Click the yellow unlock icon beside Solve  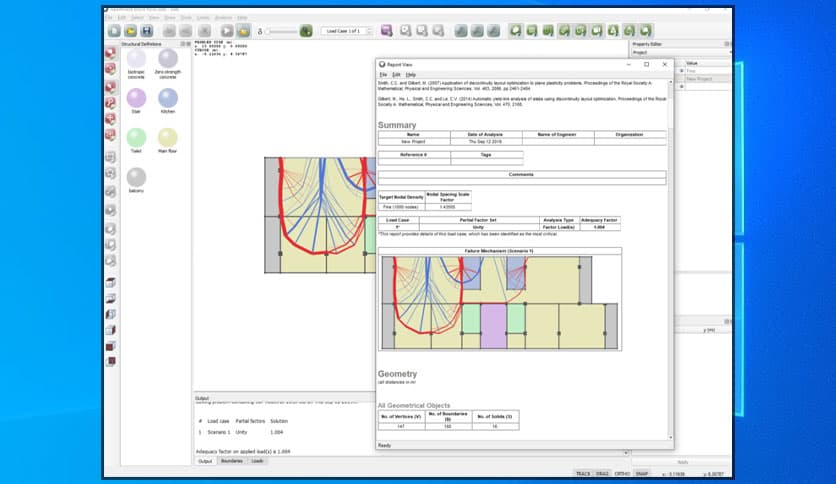click(x=244, y=31)
